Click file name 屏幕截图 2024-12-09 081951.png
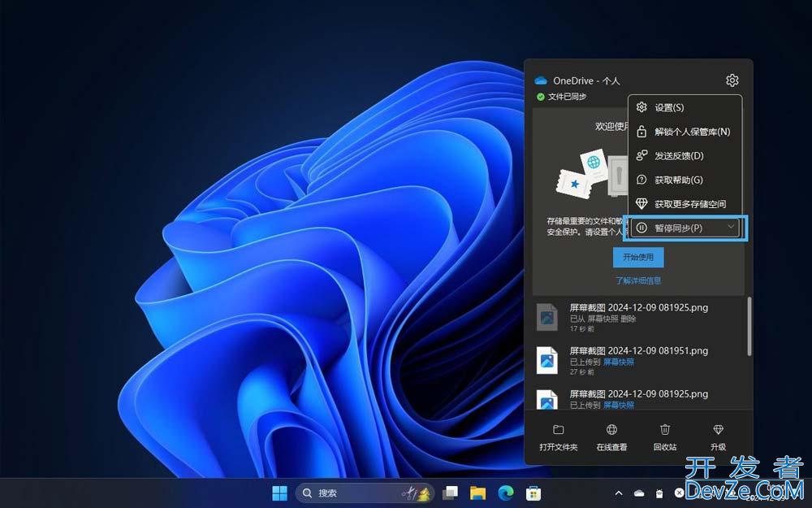812x508 pixels. (x=638, y=351)
